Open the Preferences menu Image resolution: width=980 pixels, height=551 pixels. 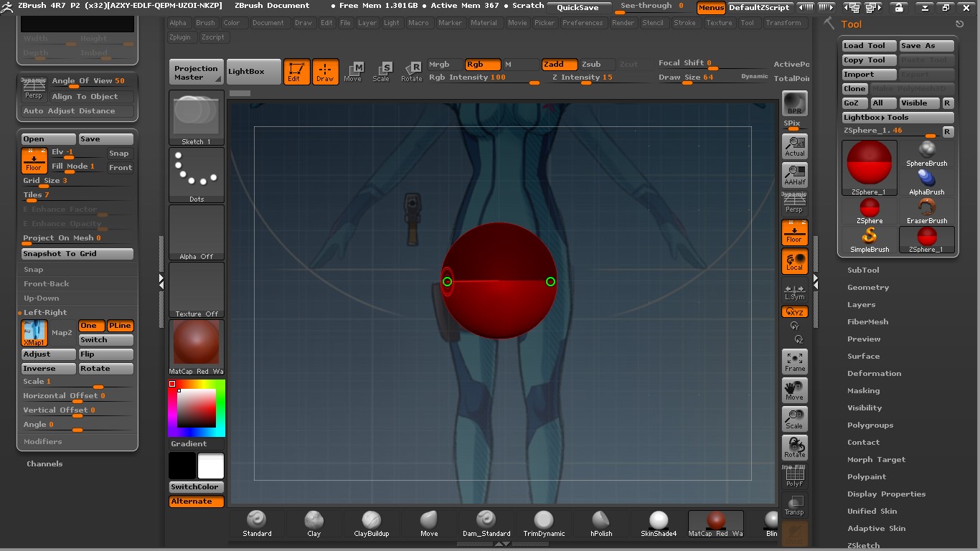coord(583,23)
